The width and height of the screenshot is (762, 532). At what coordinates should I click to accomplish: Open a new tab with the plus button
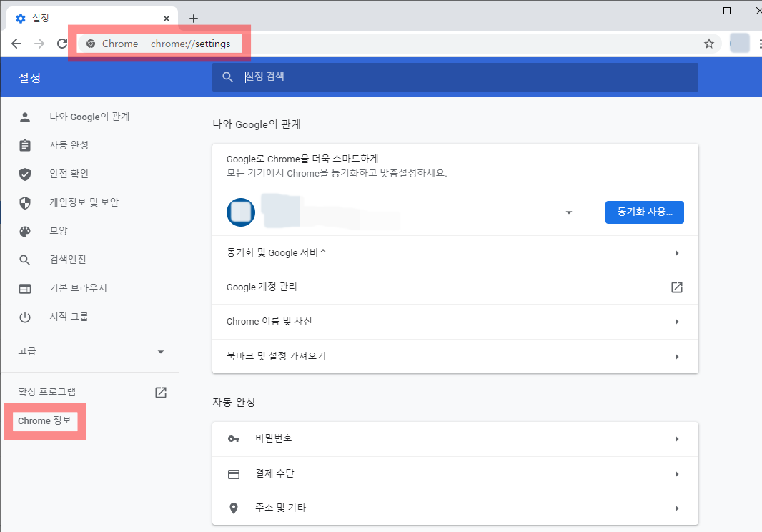194,19
